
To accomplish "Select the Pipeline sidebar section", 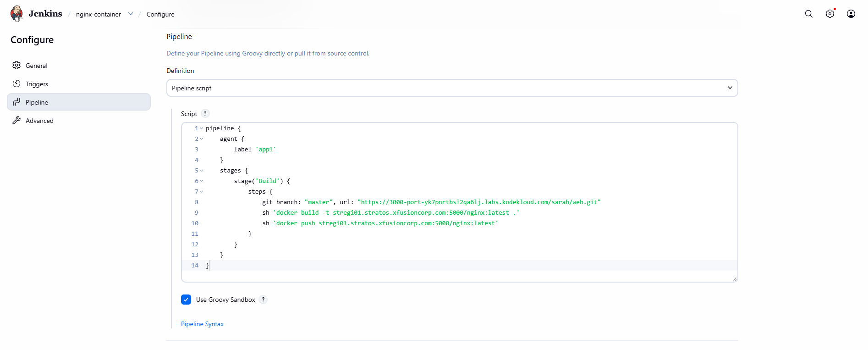I will [37, 102].
